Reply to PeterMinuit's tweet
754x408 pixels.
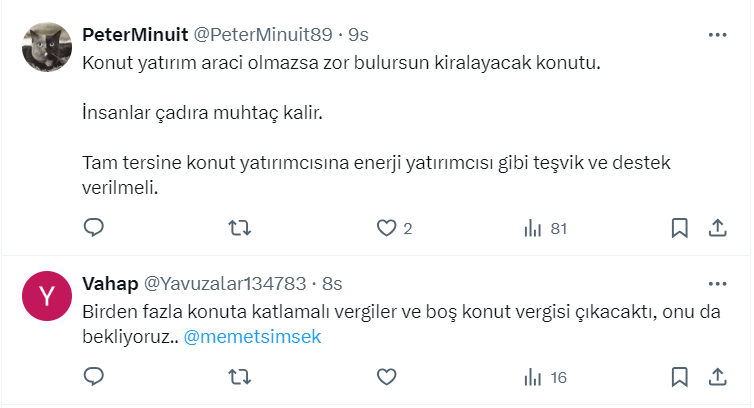click(94, 228)
